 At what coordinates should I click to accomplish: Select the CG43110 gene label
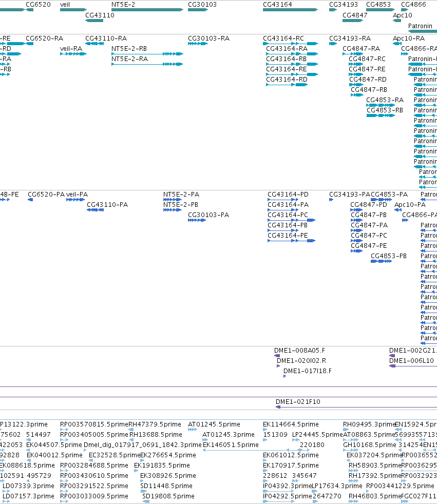[100, 15]
